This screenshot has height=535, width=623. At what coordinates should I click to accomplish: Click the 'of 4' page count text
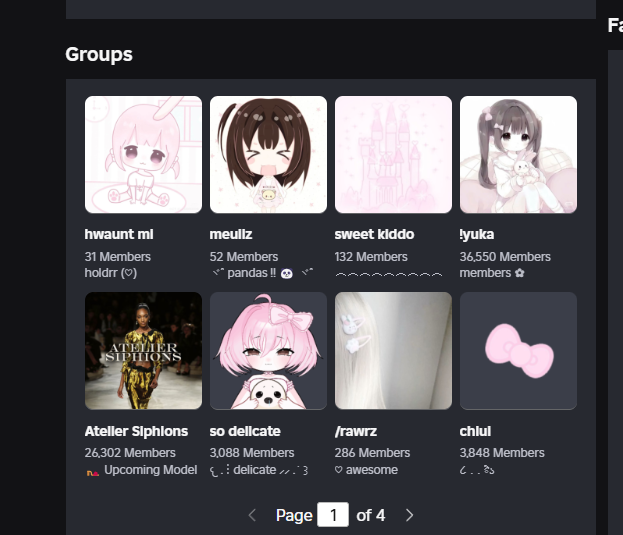click(x=370, y=515)
